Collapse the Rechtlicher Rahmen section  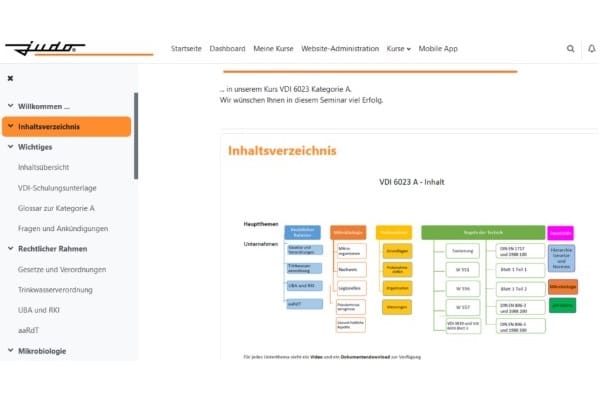pos(10,249)
